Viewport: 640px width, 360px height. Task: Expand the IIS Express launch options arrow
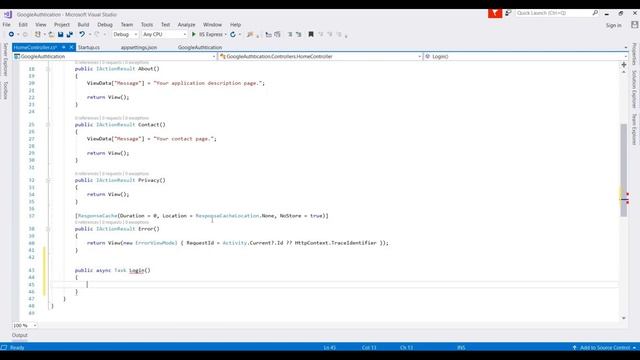225,35
